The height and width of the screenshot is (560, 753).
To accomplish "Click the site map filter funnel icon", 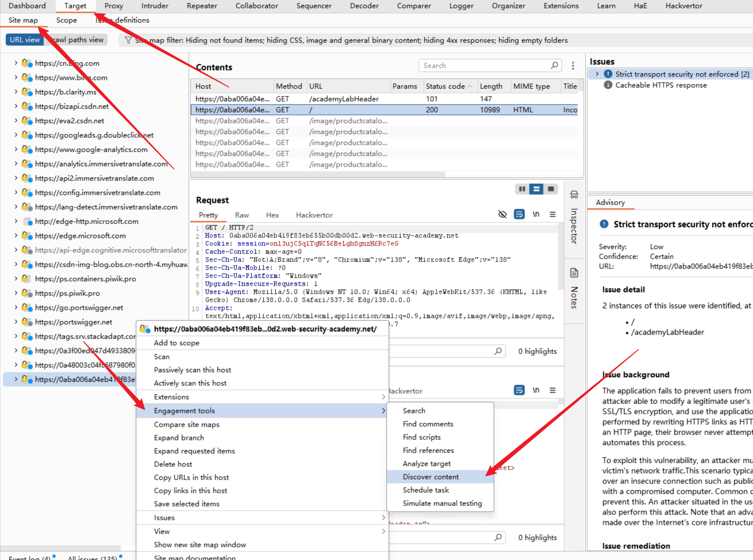I will pos(128,40).
